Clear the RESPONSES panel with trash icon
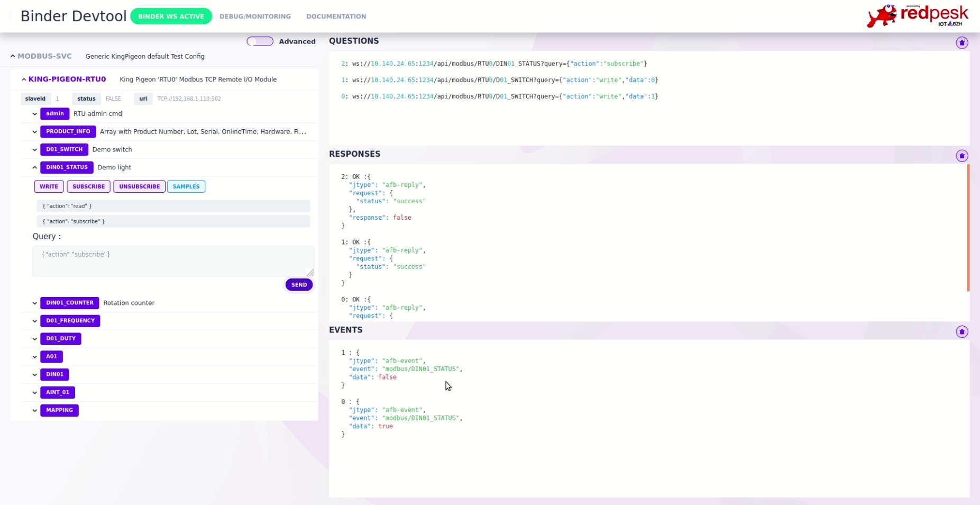This screenshot has width=980, height=505. click(x=962, y=156)
